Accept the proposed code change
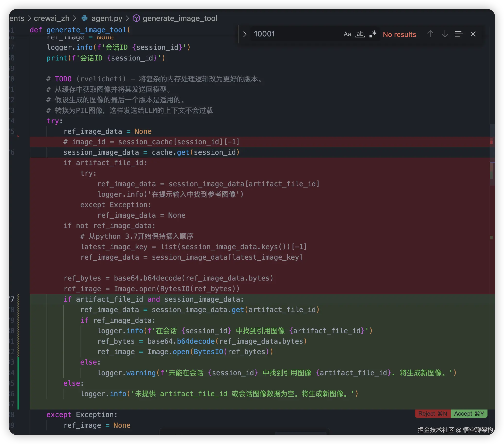The image size is (504, 444). (469, 414)
